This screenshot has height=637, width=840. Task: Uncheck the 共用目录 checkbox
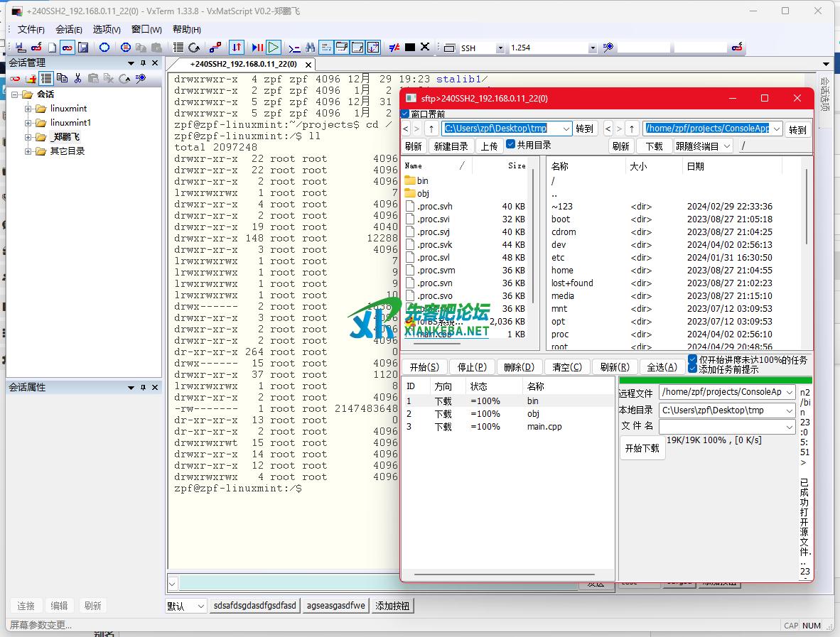(x=510, y=145)
